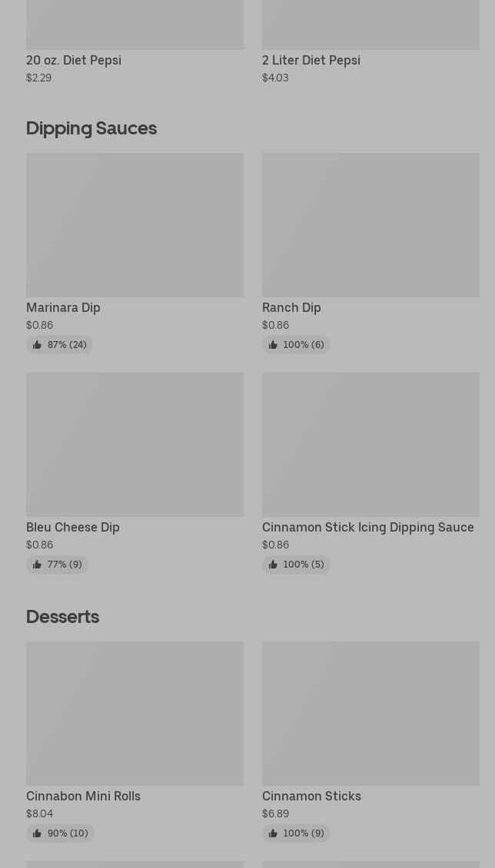Image resolution: width=495 pixels, height=868 pixels.
Task: Click thumbs-up icon under Marinara Dip
Action: [37, 345]
